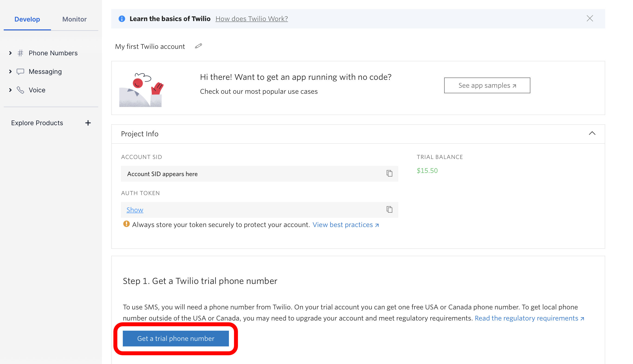Dismiss the Learn the basics banner

pos(590,19)
